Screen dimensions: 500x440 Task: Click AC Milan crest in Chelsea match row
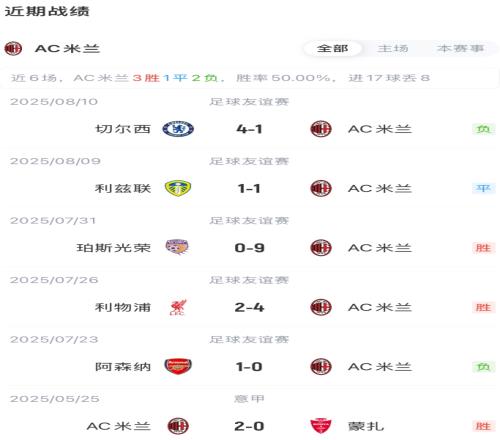pos(321,129)
